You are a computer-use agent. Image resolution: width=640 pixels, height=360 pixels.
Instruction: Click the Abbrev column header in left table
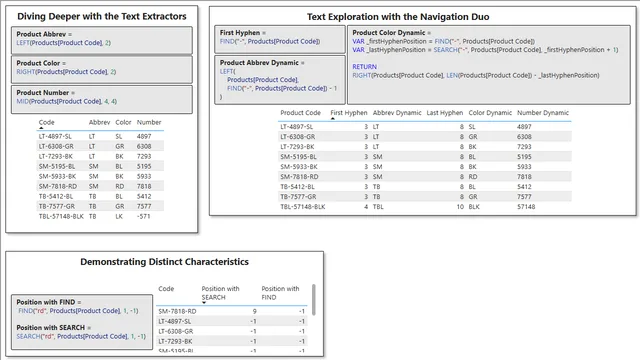[x=100, y=122]
